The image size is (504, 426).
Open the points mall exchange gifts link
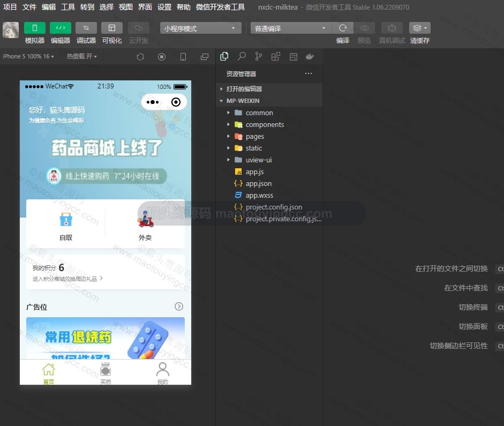[67, 279]
